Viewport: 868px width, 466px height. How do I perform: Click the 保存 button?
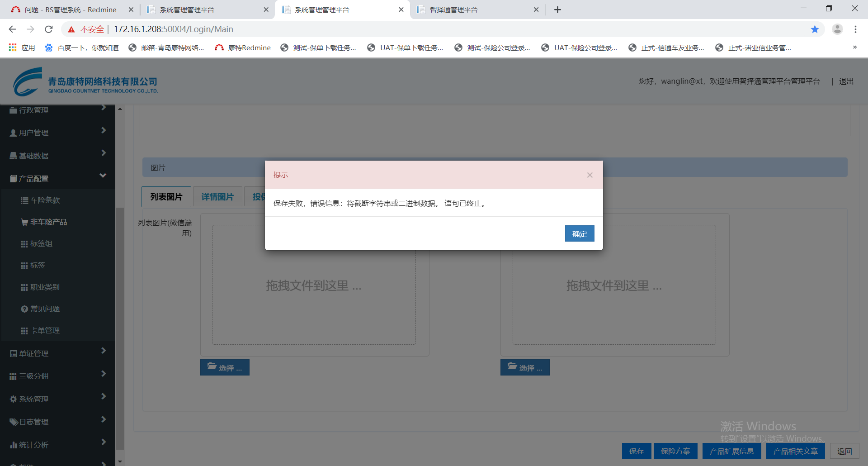click(637, 451)
